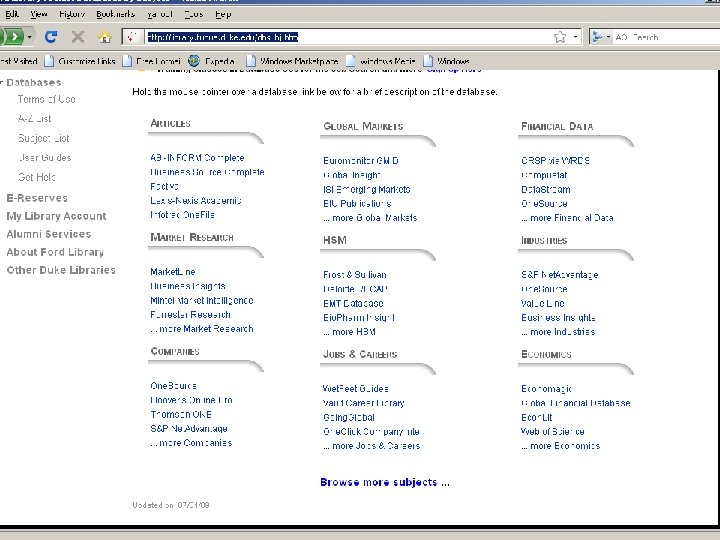Open Other Duke Libraries
The height and width of the screenshot is (540, 720).
pyautogui.click(x=61, y=270)
